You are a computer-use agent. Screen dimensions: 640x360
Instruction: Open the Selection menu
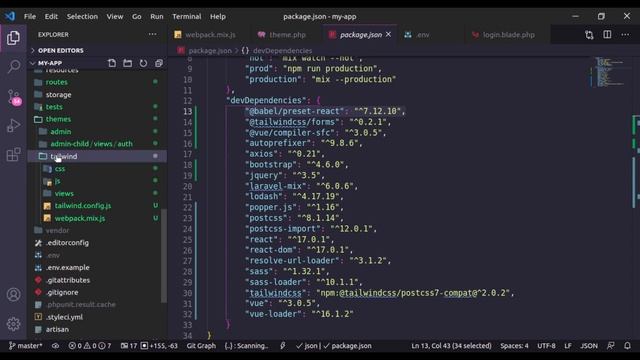pyautogui.click(x=82, y=16)
